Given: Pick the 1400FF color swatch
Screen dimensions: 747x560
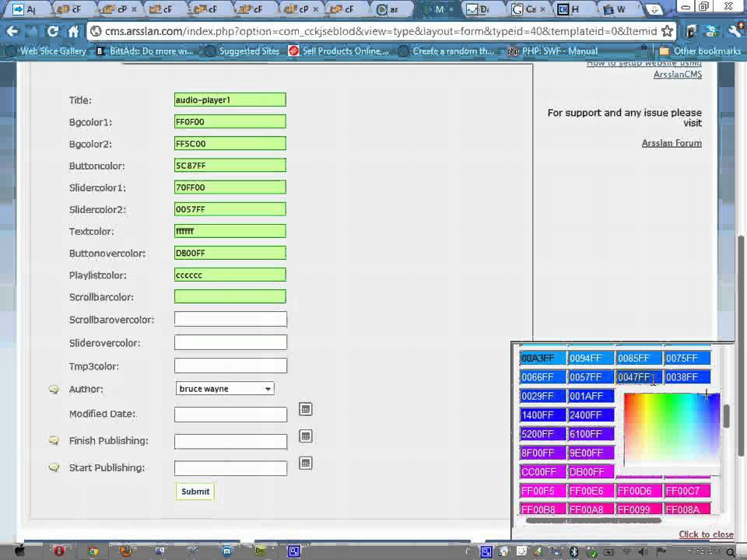Looking at the screenshot, I should [x=542, y=415].
